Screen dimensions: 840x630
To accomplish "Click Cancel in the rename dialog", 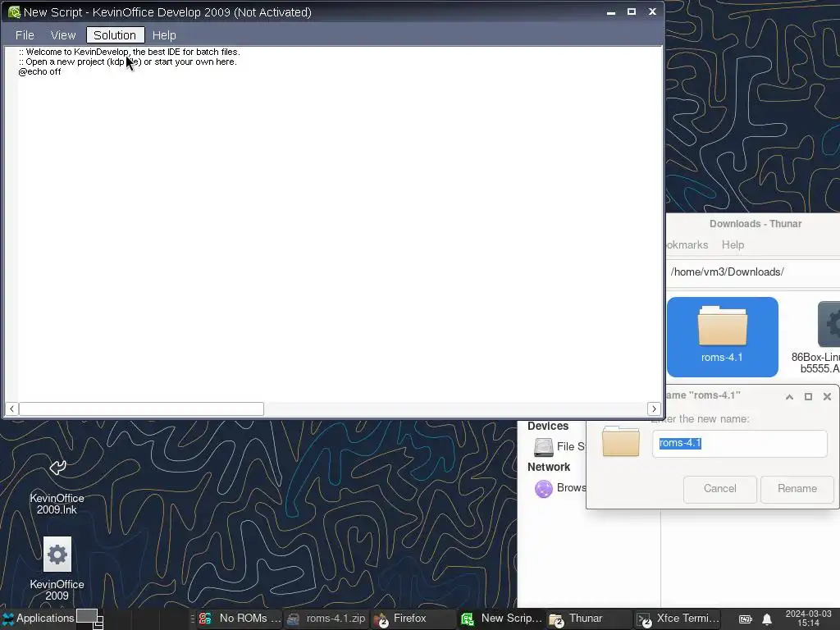I will [x=719, y=489].
